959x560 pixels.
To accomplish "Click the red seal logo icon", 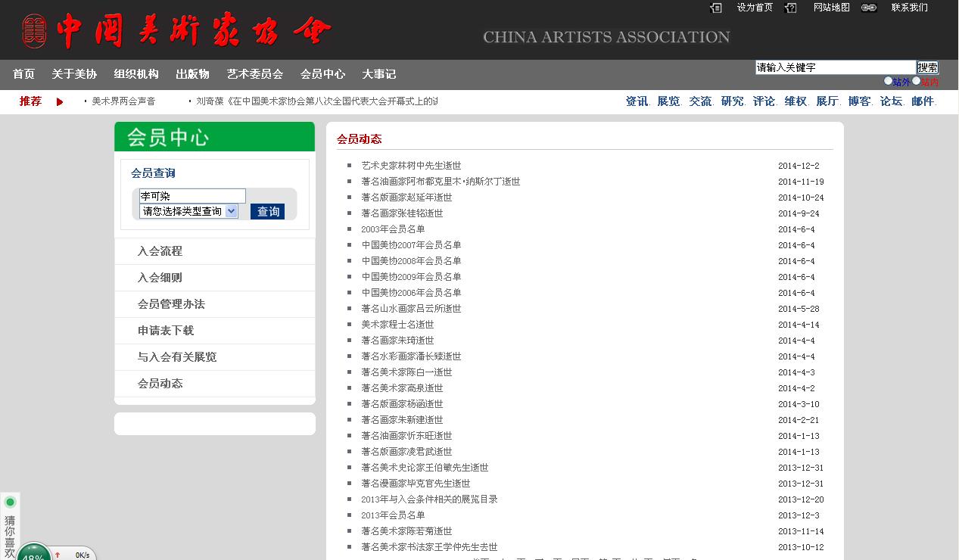I will (34, 31).
